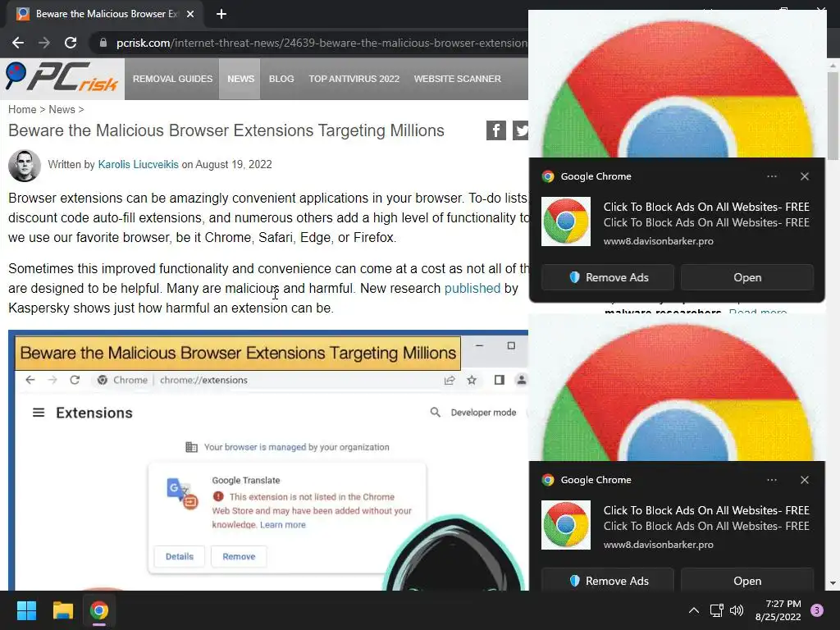Open a new browser tab
The height and width of the screenshot is (630, 840).
click(221, 14)
